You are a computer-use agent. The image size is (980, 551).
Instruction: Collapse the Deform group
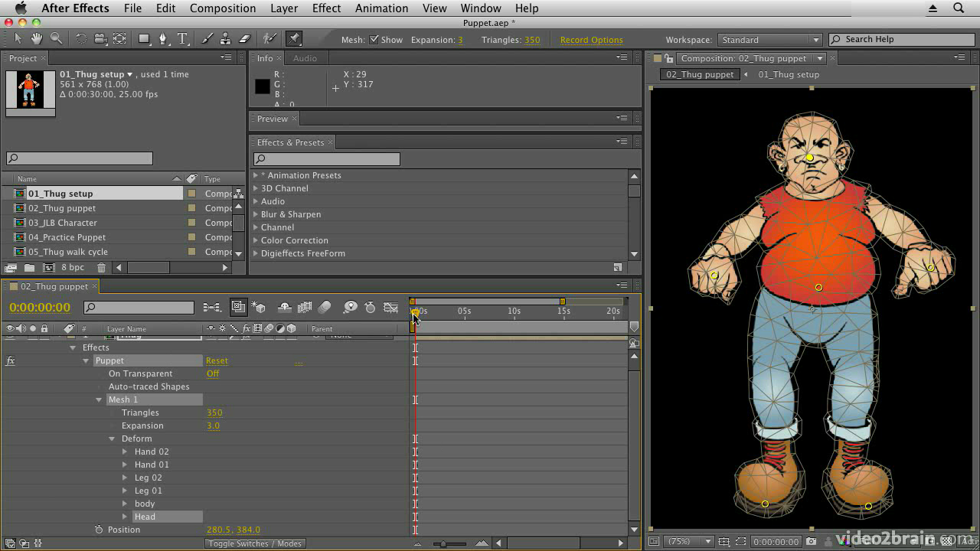pos(112,439)
